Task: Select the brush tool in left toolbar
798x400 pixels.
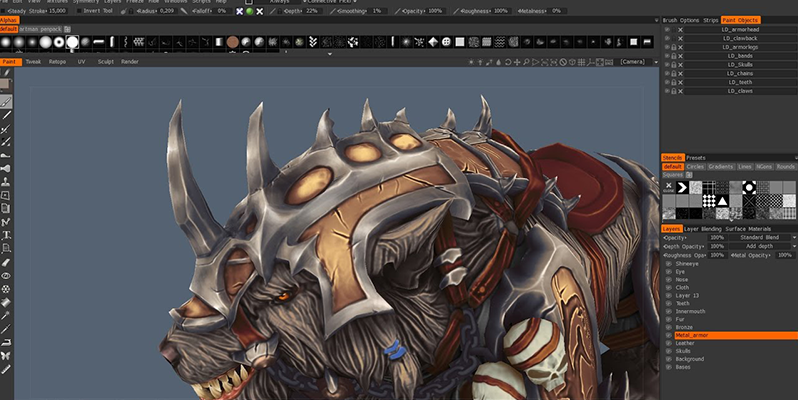Action: pyautogui.click(x=6, y=102)
